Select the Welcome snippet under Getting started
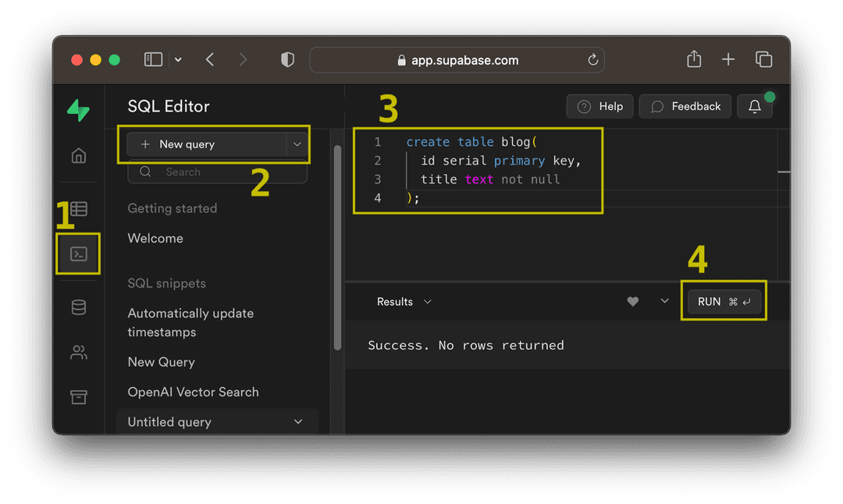This screenshot has width=843, height=504. pyautogui.click(x=155, y=238)
